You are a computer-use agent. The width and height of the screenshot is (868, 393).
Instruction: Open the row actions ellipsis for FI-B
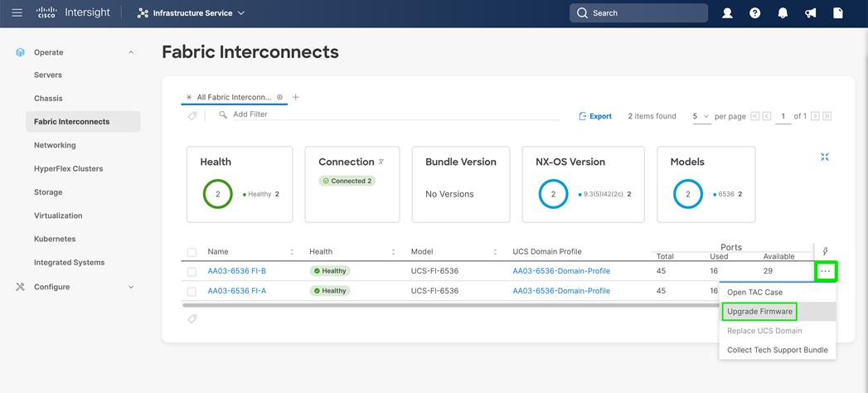click(x=826, y=271)
